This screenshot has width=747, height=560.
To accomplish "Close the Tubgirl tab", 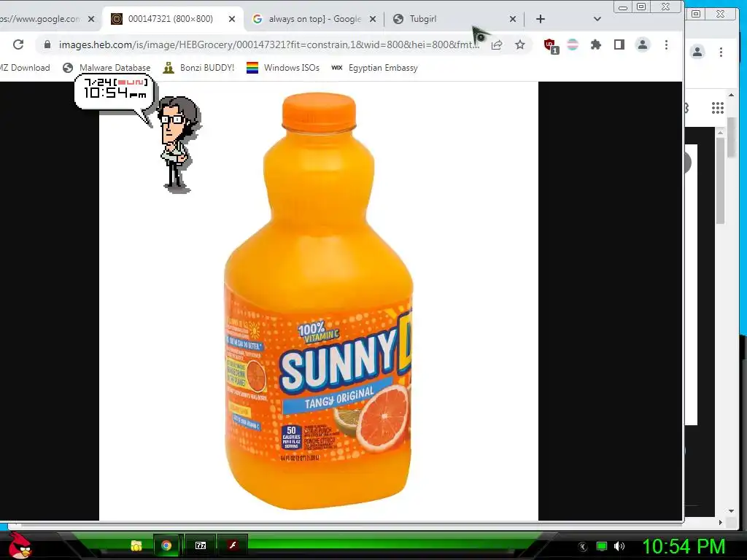I will [513, 19].
